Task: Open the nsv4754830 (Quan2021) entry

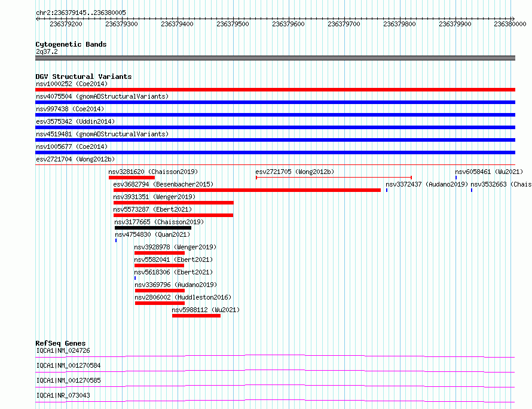Action: pos(152,234)
